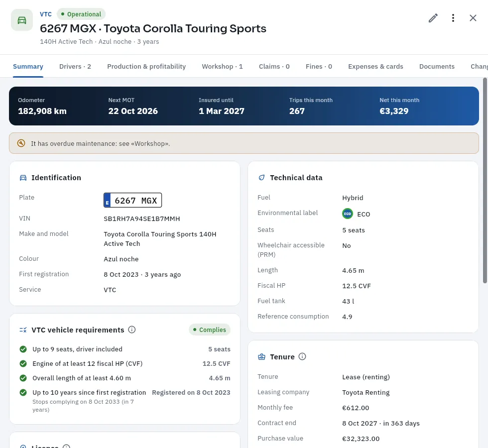Click the VTC label above the vehicle title
Image resolution: width=488 pixels, height=448 pixels.
(x=46, y=14)
